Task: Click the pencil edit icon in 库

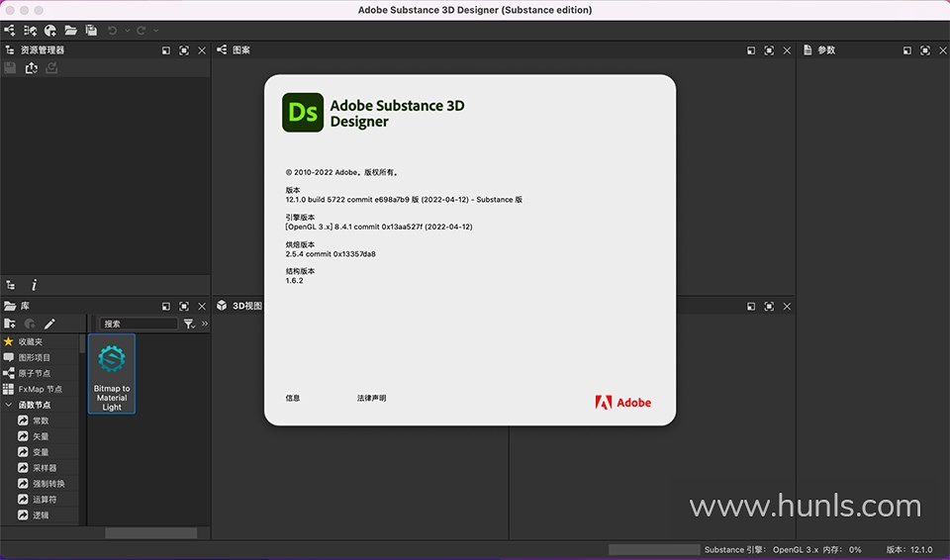Action: click(x=49, y=324)
